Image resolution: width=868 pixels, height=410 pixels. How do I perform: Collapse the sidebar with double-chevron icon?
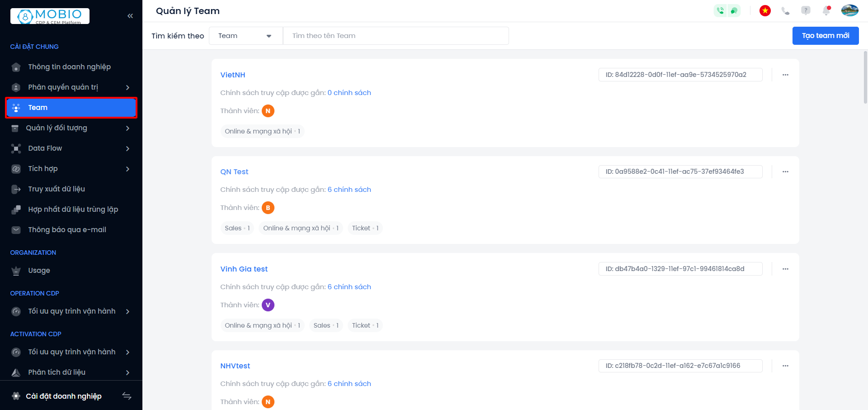pyautogui.click(x=130, y=16)
